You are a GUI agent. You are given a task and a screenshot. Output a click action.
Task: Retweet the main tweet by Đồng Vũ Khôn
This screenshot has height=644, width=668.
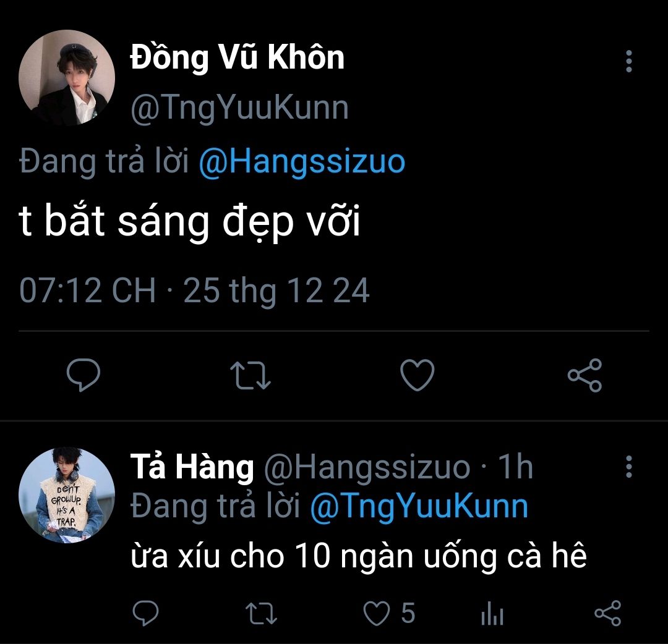tap(250, 375)
